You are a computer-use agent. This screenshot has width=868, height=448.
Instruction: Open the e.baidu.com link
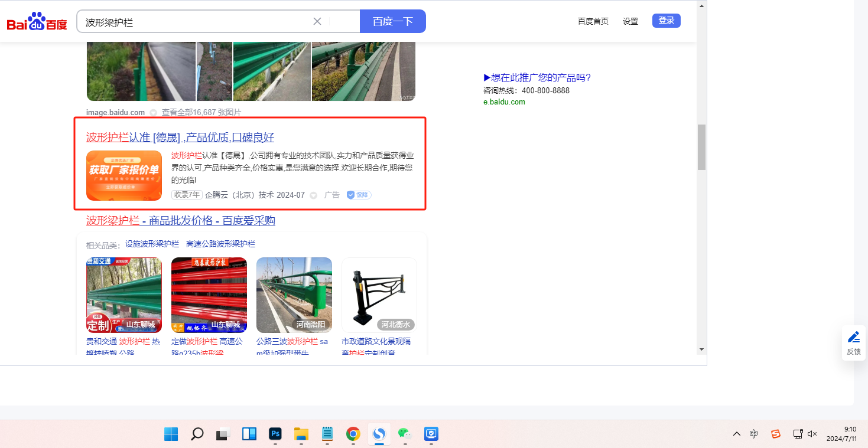point(504,102)
